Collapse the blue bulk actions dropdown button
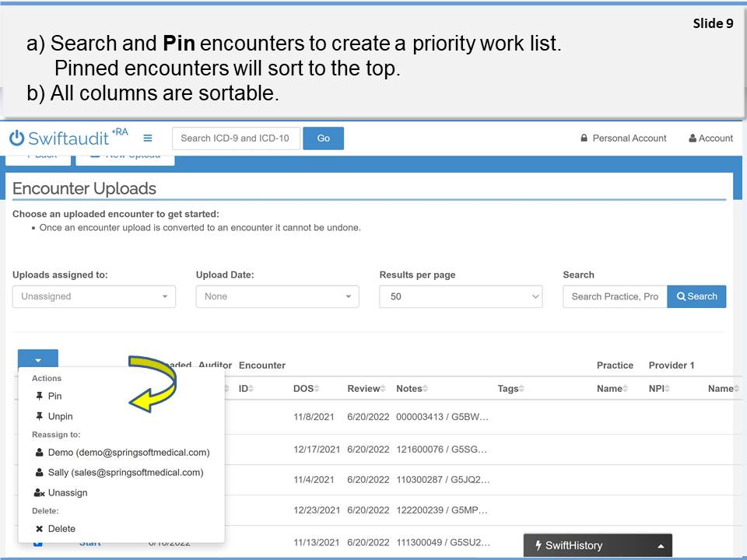 click(37, 360)
